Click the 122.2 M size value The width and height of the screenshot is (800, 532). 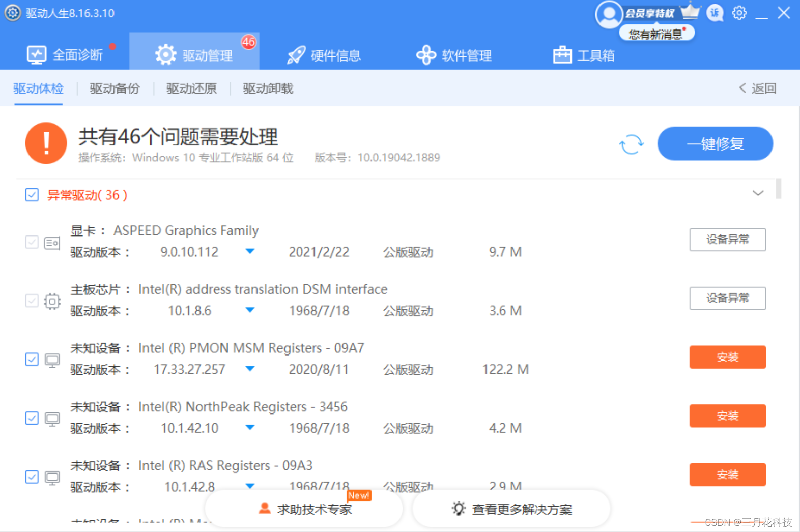(505, 369)
